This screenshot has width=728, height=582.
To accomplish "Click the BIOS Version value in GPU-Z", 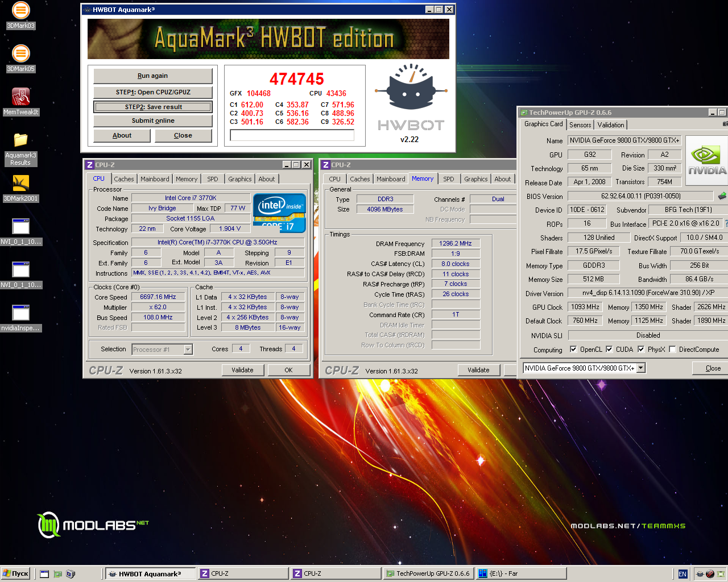I will coord(640,196).
